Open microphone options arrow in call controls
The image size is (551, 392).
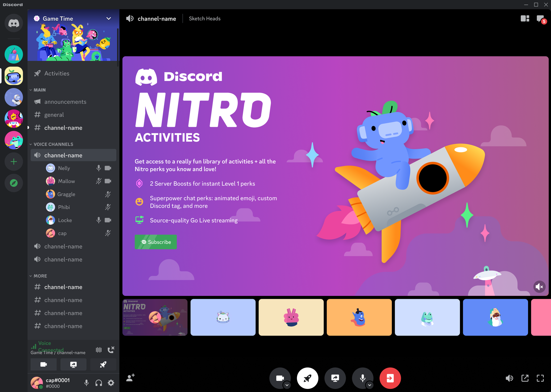tap(370, 385)
